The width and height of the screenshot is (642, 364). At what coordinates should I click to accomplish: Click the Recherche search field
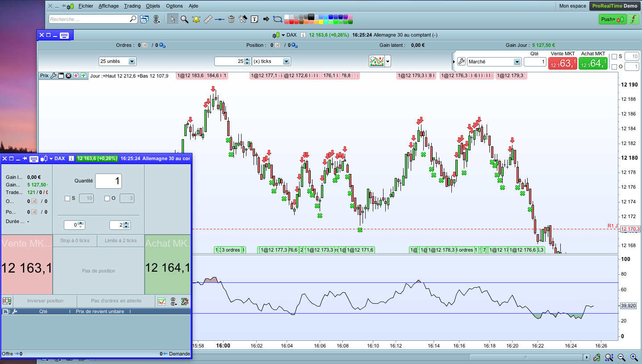tap(89, 19)
